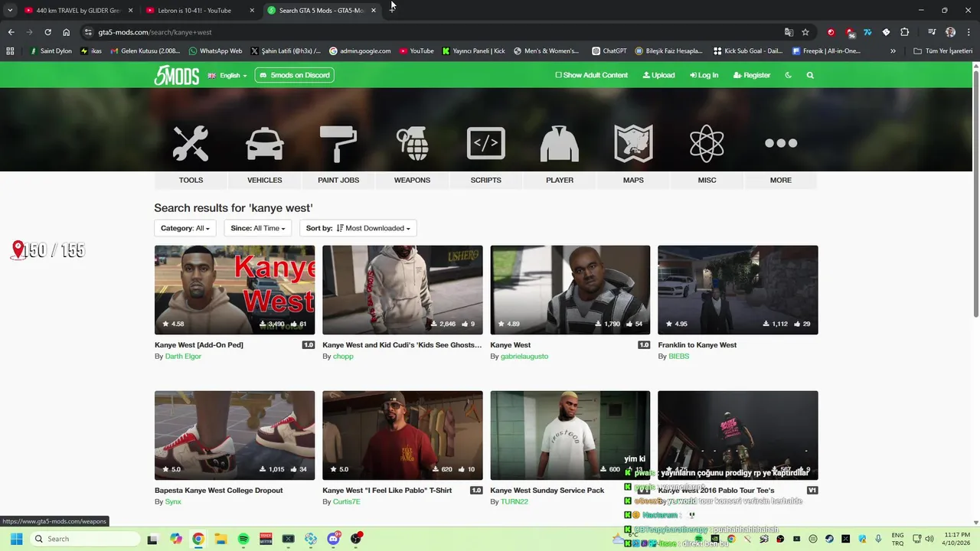Viewport: 980px width, 551px height.
Task: Click the VEHICLES menu label
Action: (265, 180)
